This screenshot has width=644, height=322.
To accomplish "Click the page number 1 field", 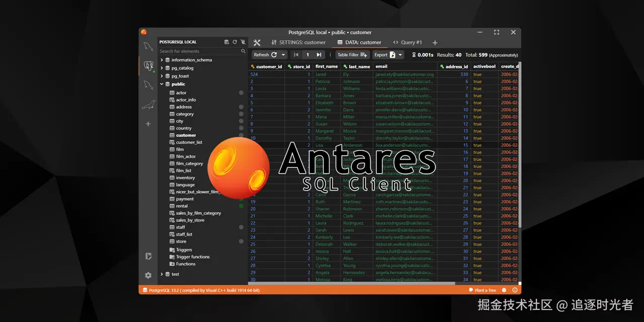I will [307, 55].
